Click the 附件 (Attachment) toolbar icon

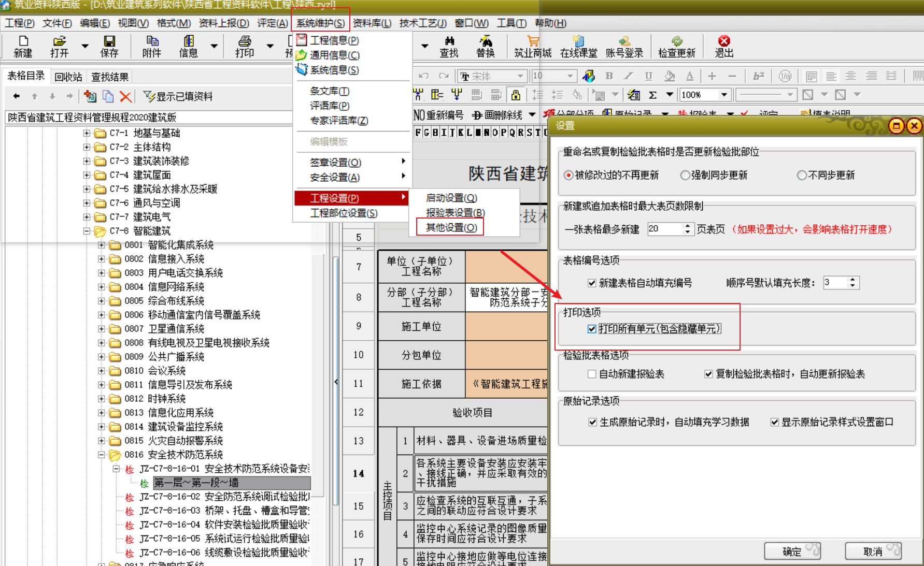tap(152, 46)
